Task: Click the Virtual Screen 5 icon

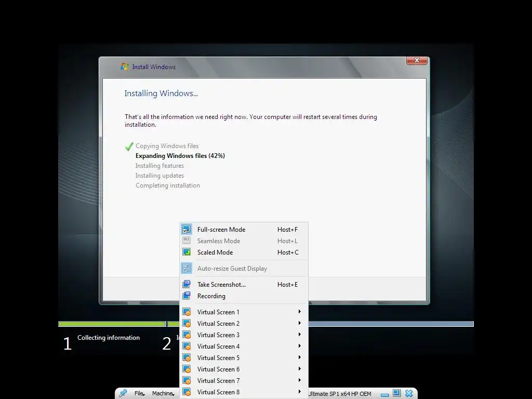Action: (x=187, y=357)
